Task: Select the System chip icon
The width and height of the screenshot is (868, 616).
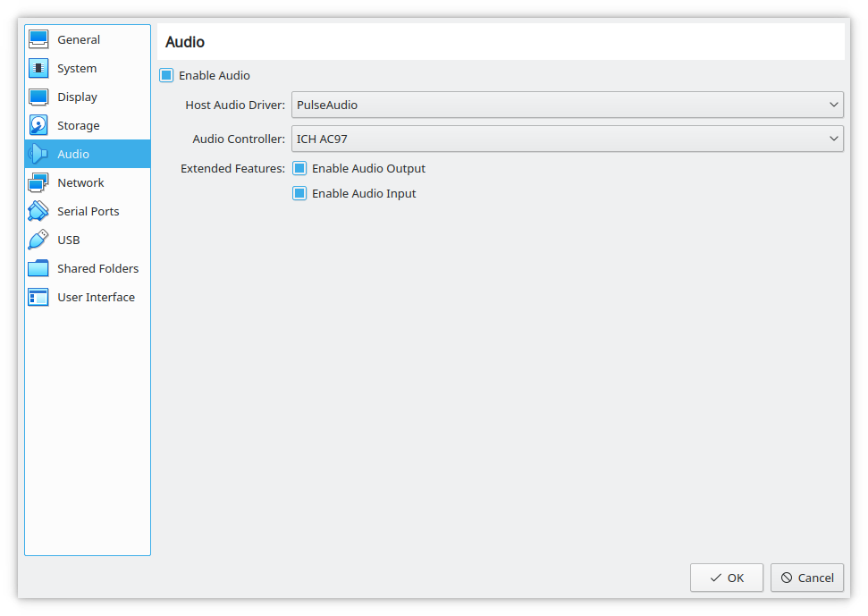Action: point(38,68)
